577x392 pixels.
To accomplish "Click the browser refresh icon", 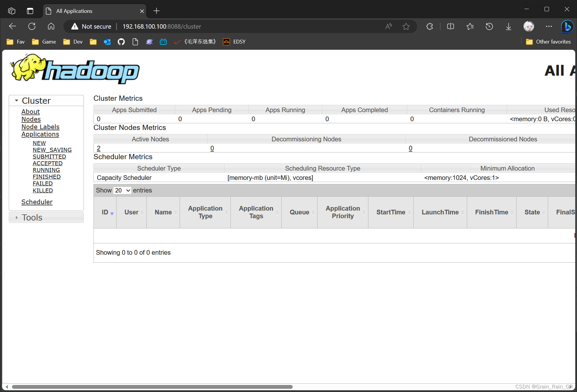I will (x=32, y=26).
